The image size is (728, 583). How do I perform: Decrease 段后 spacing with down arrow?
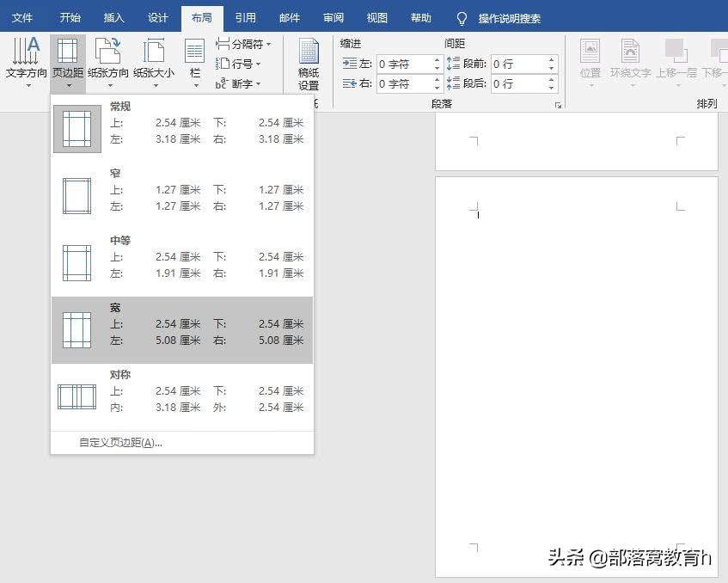[551, 89]
